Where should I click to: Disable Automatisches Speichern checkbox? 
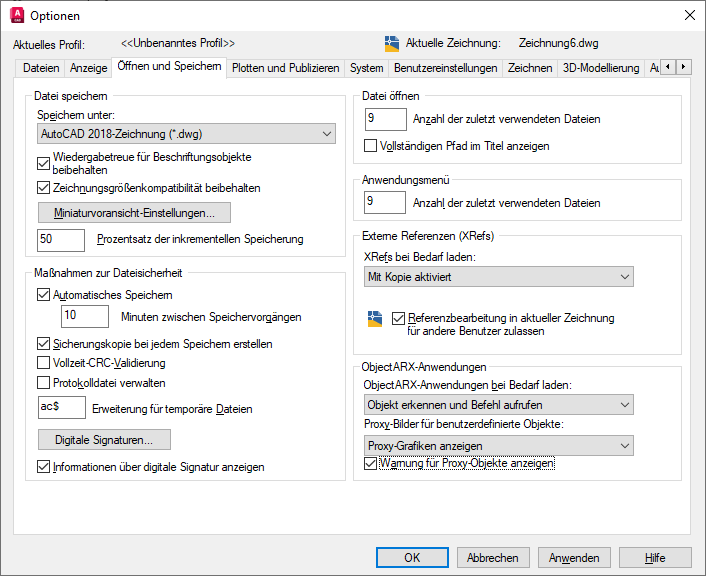pos(43,295)
